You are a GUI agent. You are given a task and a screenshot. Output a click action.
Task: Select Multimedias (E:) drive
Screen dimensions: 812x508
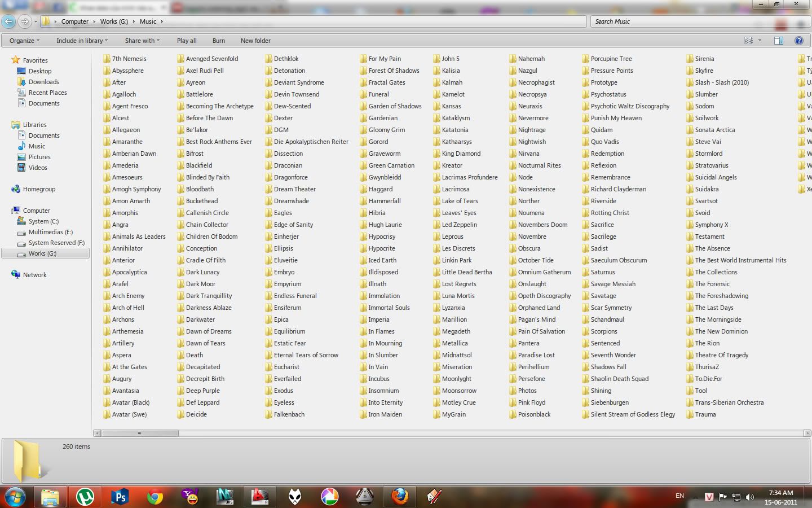51,232
